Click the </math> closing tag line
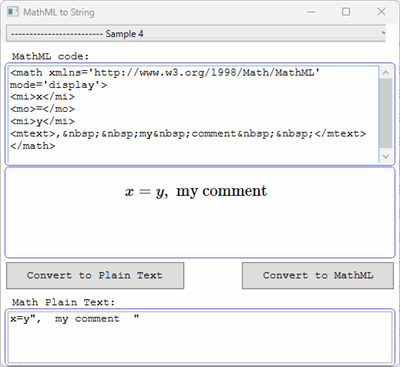 click(x=33, y=146)
